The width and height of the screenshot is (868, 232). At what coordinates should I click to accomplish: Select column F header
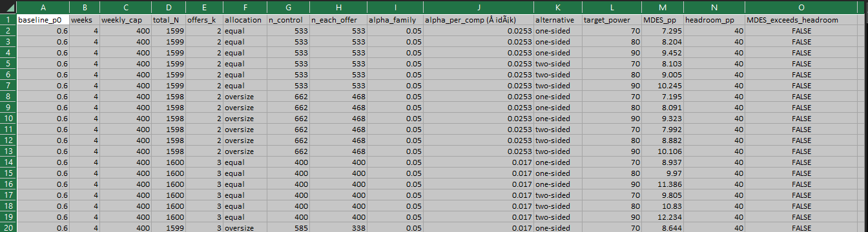point(245,7)
